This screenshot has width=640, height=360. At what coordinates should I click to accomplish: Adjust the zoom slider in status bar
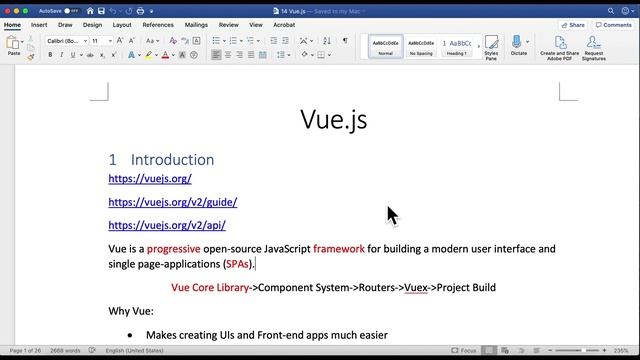[576, 350]
